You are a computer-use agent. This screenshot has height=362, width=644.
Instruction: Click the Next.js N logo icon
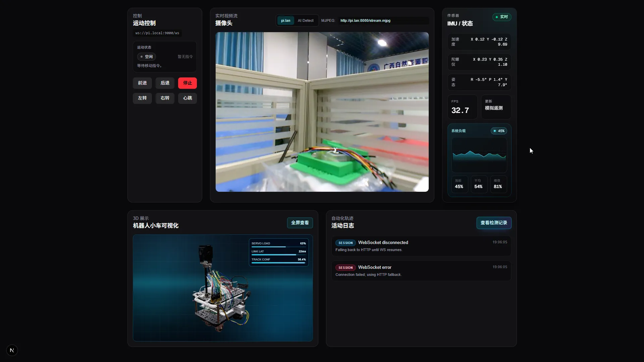point(12,350)
